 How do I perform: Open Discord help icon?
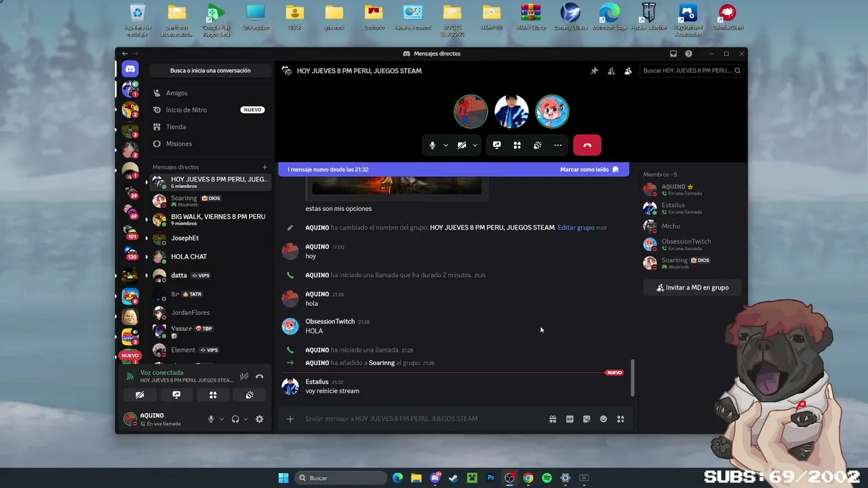[688, 54]
